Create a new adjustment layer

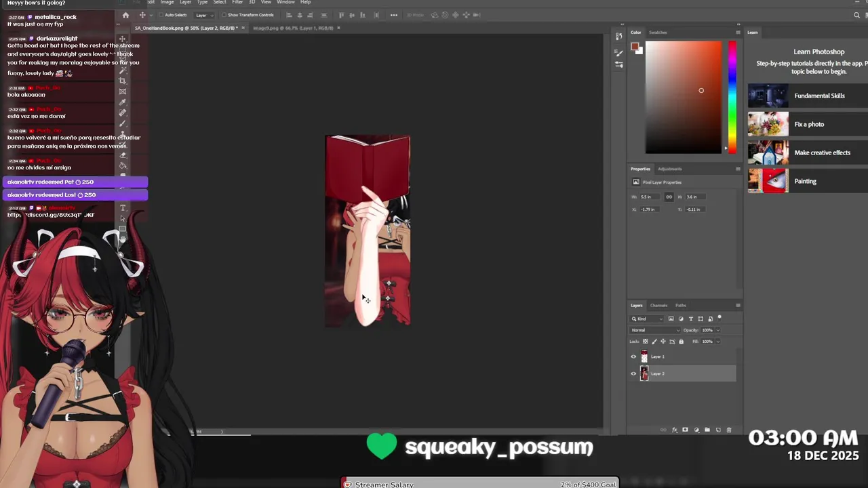(x=696, y=430)
